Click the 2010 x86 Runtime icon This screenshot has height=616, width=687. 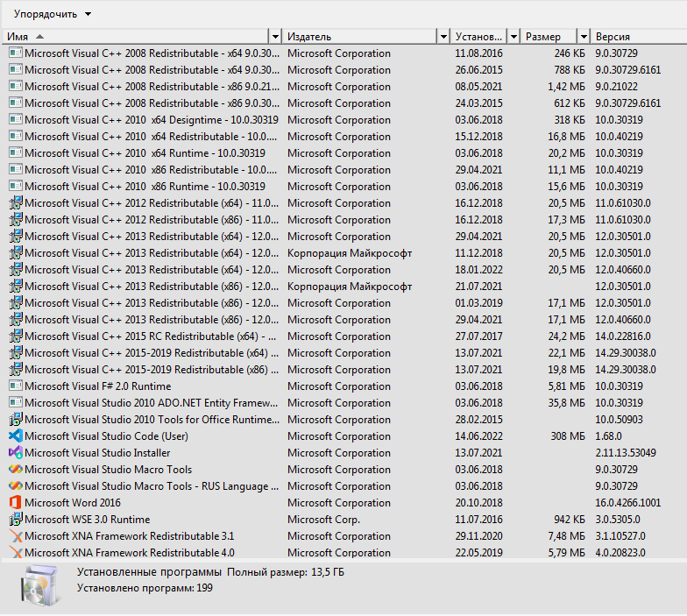click(16, 186)
